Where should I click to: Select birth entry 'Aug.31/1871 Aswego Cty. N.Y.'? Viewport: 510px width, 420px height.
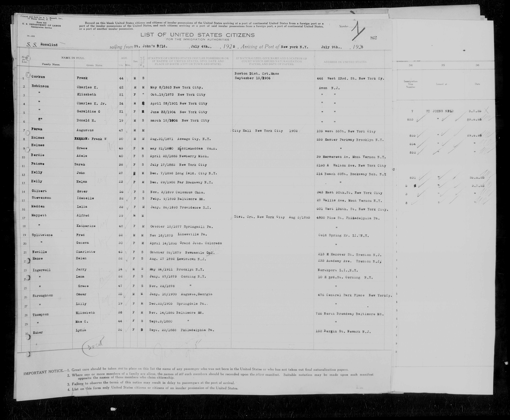click(x=180, y=139)
